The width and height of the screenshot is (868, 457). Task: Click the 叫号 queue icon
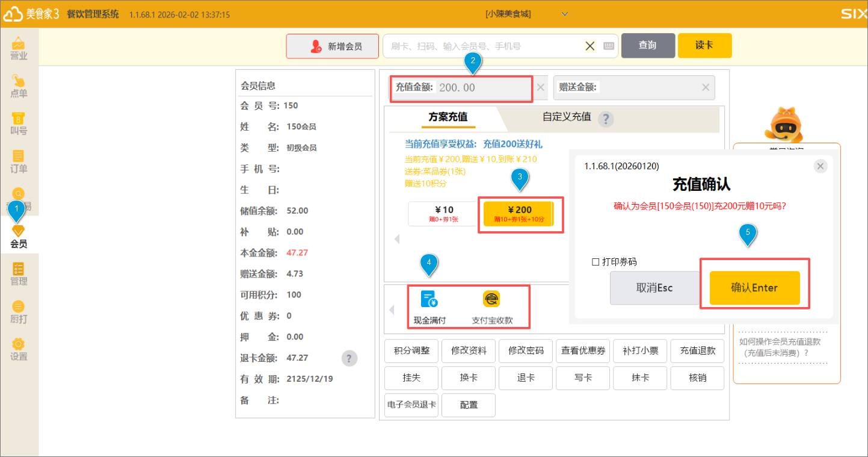click(19, 123)
